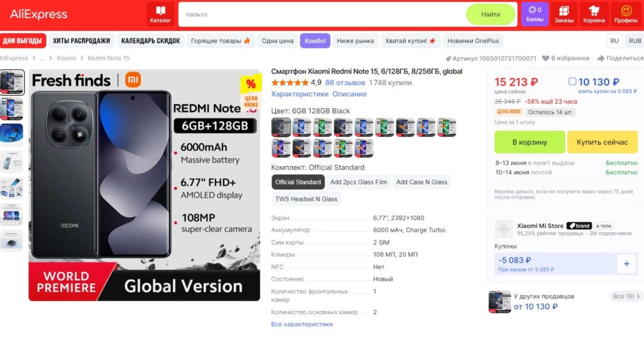Image resolution: width=644 pixels, height=338 pixels.
Task: Open Дни выгоды tab
Action: click(23, 41)
